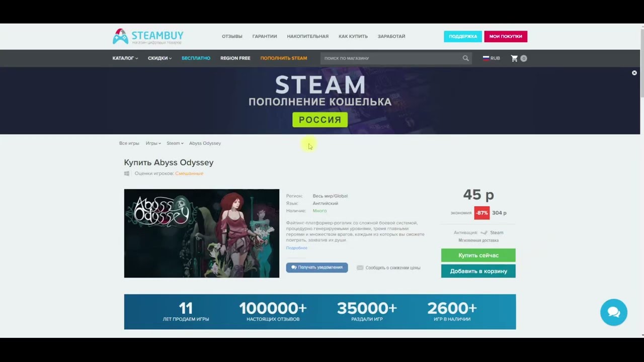Toggle Сообщить о снижении цены option
This screenshot has width=644, height=362.
coord(388,268)
